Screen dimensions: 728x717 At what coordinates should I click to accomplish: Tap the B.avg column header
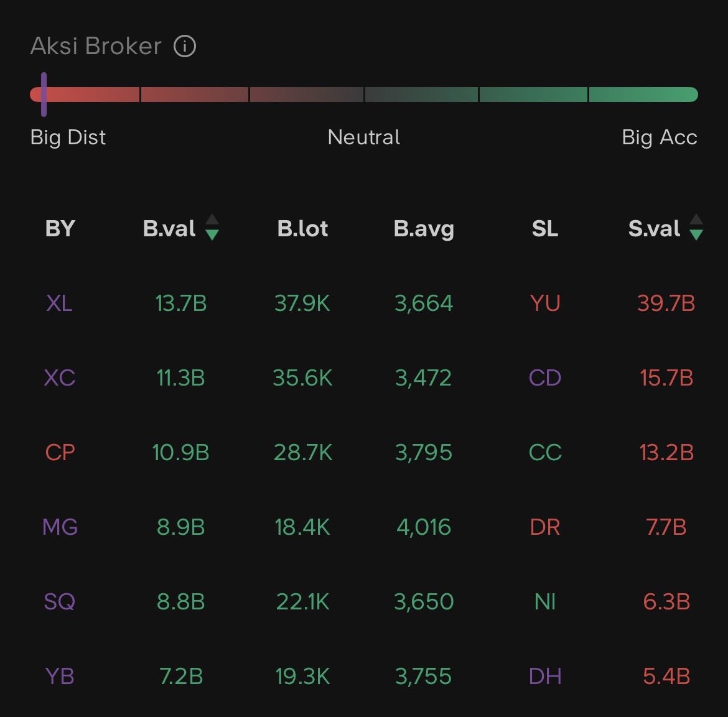[424, 229]
